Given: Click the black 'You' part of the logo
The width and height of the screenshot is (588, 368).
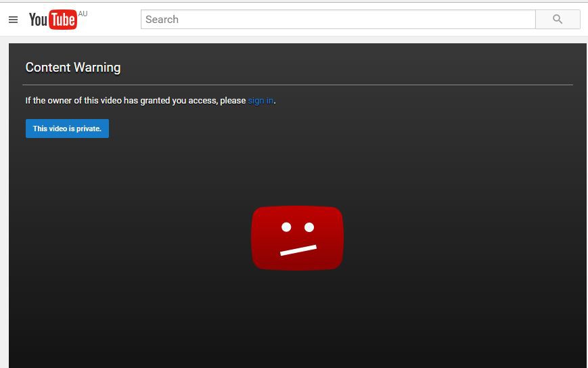Looking at the screenshot, I should (38, 20).
